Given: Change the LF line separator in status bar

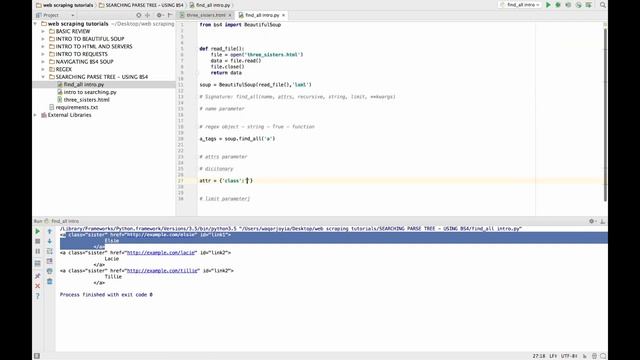Looking at the screenshot, I should pos(553,356).
